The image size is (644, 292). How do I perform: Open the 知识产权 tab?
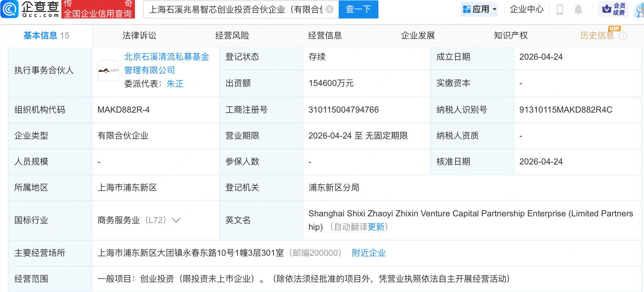(511, 36)
